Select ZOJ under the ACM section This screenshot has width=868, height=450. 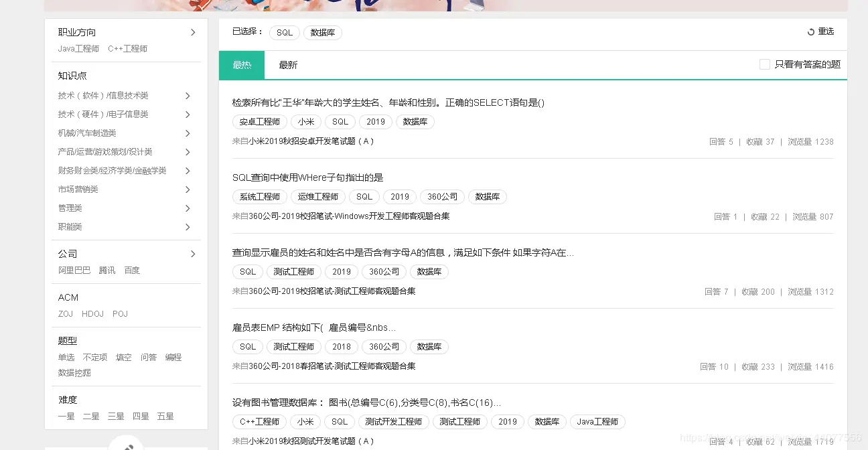click(x=65, y=313)
